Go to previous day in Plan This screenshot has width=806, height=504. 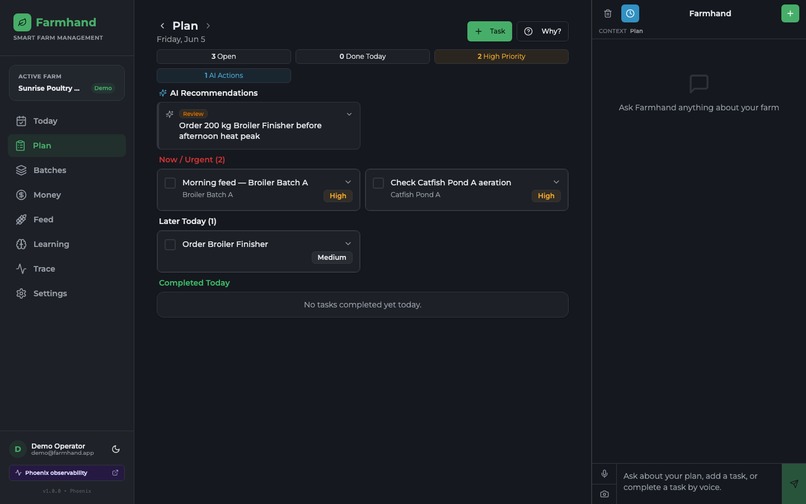[162, 26]
